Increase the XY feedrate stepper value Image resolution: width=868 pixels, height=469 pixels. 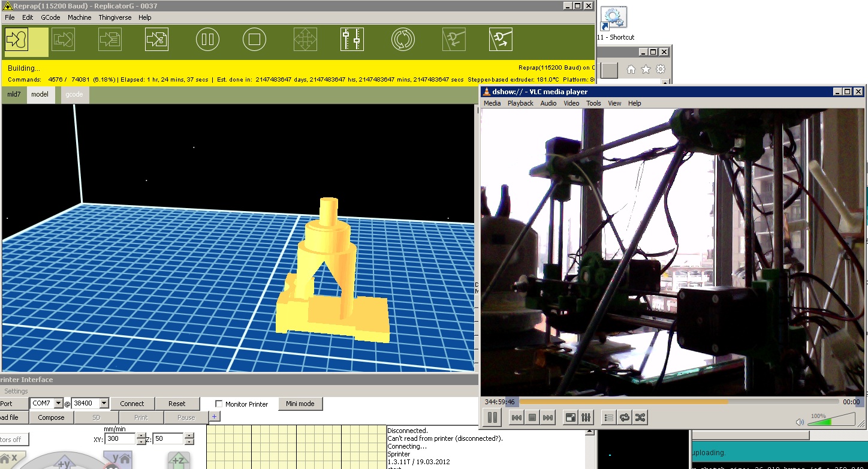141,436
